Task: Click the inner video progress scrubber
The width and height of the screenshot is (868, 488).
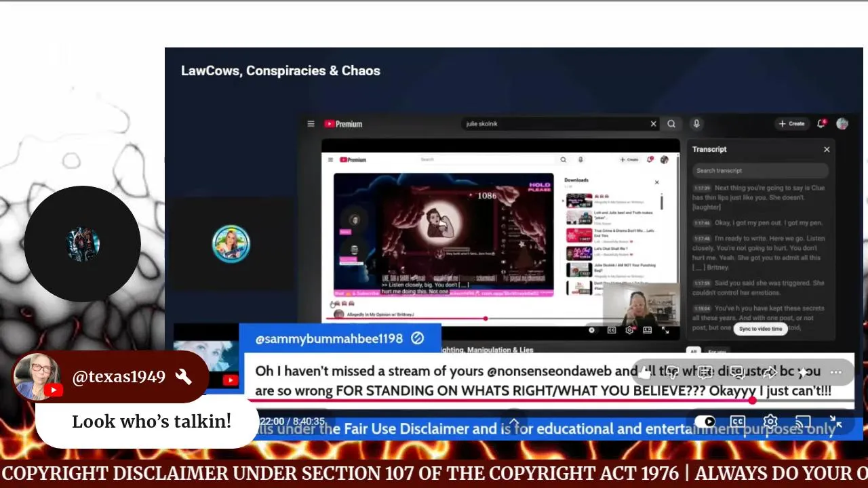Action: pos(486,318)
